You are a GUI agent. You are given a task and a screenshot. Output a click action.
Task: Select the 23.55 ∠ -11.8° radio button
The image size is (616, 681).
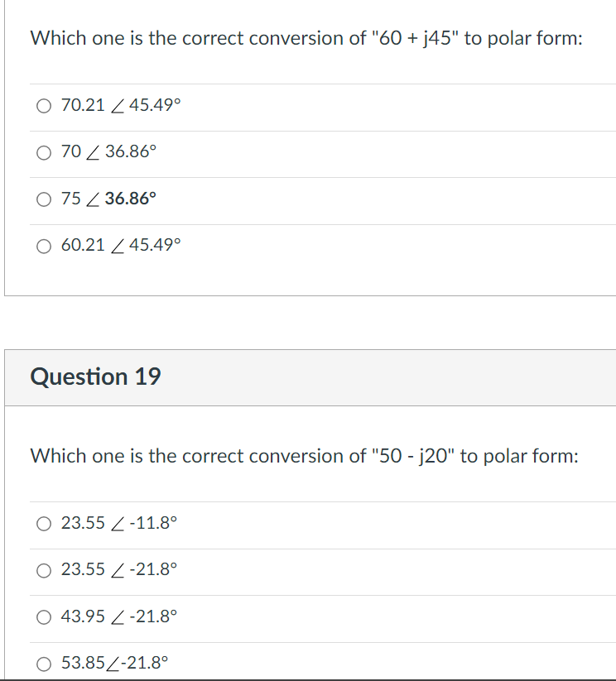(44, 523)
